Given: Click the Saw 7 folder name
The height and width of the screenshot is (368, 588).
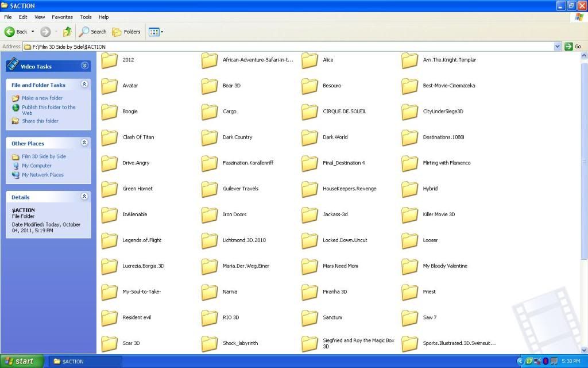Looking at the screenshot, I should pos(430,317).
